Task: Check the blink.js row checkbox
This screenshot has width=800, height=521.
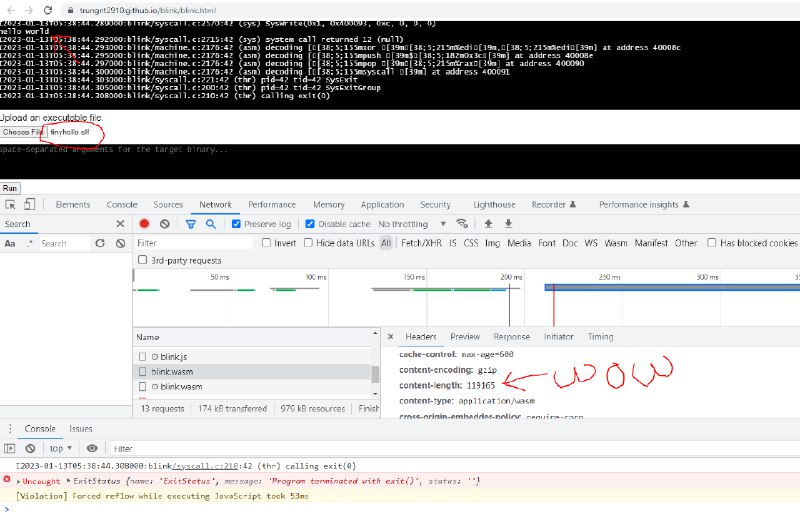Action: [142, 357]
